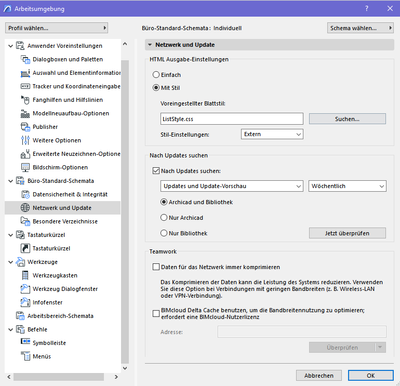This screenshot has height=386, width=400.
Task: Click the Weitere Optionen sliders icon
Action: (x=25, y=140)
